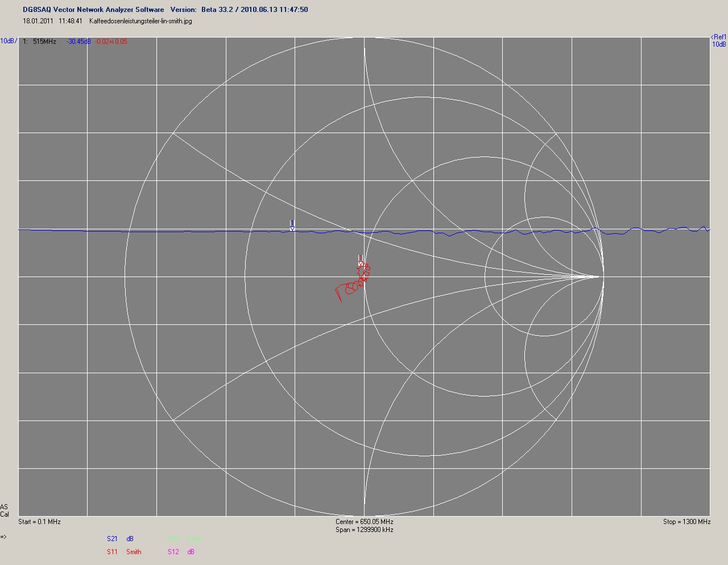Click the <Ref1 reference level indicator

(719, 38)
